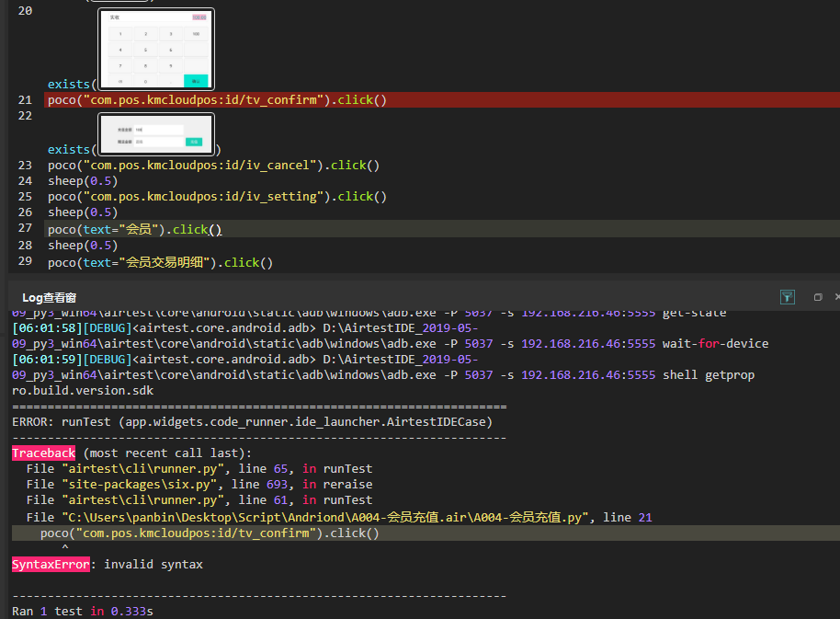Click the highlighted SyntaxError label in log
The height and width of the screenshot is (619, 840).
click(x=51, y=565)
